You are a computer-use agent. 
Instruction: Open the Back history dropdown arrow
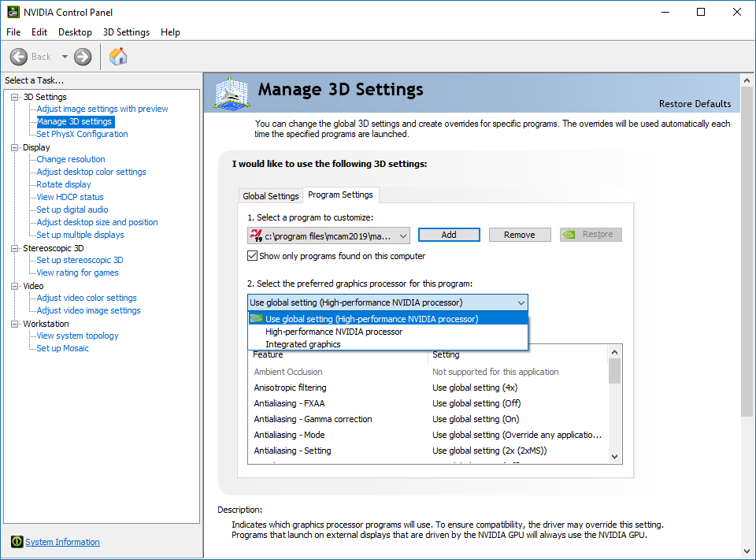65,57
